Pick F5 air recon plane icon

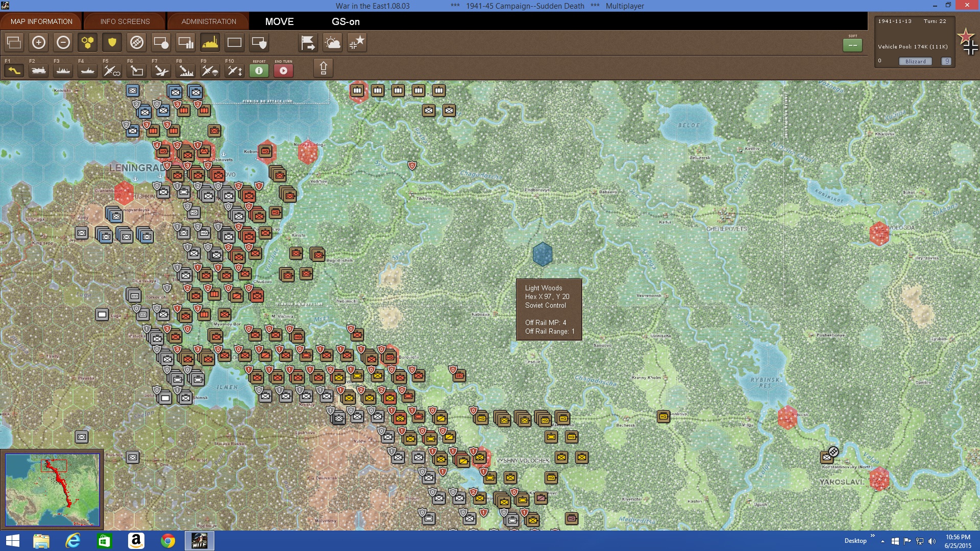point(112,70)
